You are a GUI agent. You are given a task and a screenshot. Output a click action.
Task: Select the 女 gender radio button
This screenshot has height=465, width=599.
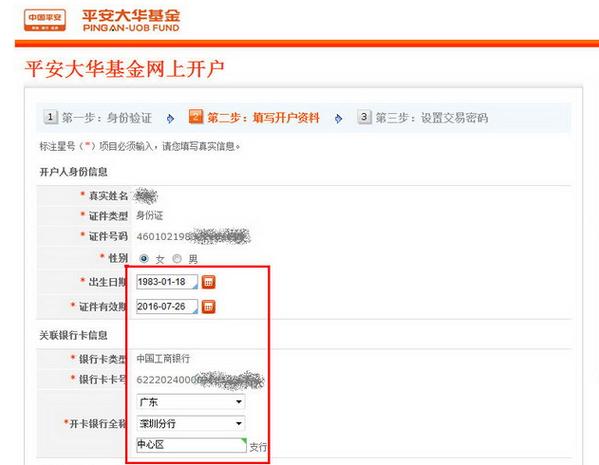tap(144, 259)
